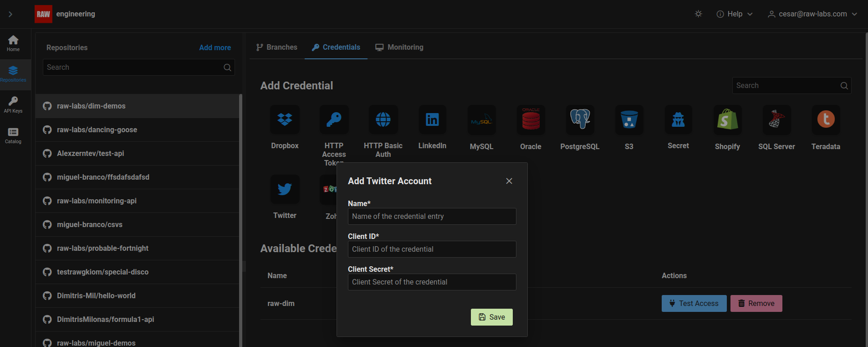Focus the Client Secret input field
This screenshot has height=347, width=868.
(432, 282)
